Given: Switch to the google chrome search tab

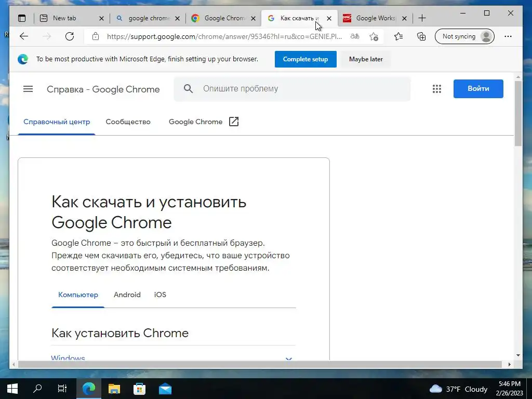Looking at the screenshot, I should click(x=148, y=18).
